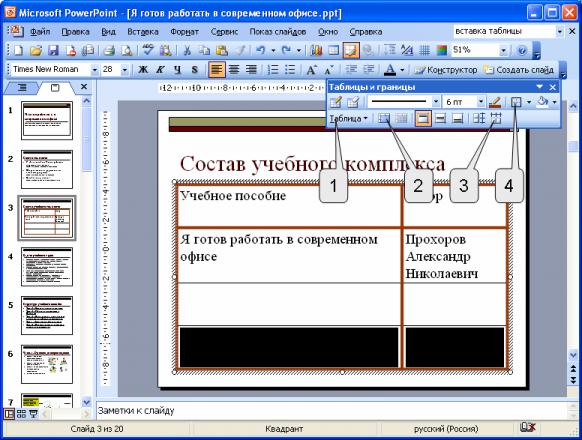Toggle text shadow (S)

[x=195, y=69]
